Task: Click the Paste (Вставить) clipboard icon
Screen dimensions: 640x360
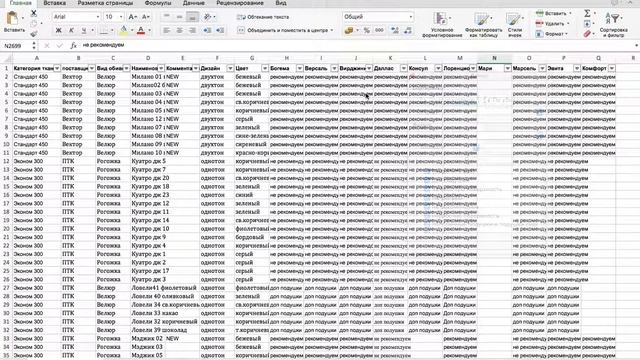Action: coord(13,19)
